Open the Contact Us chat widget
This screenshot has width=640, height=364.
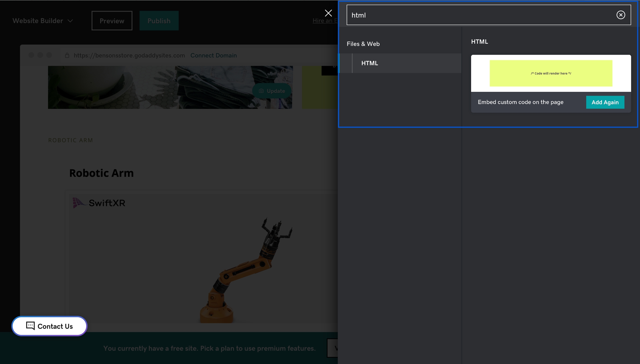(49, 326)
